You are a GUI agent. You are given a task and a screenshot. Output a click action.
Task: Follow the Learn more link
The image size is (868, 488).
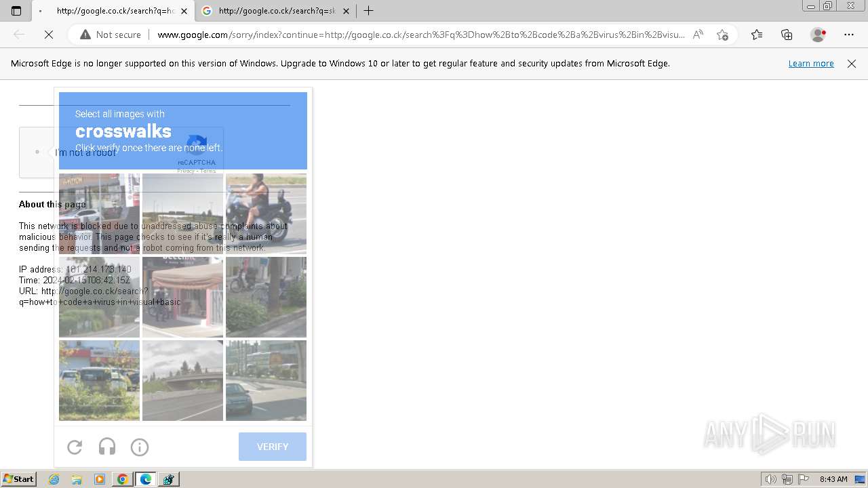(x=811, y=64)
